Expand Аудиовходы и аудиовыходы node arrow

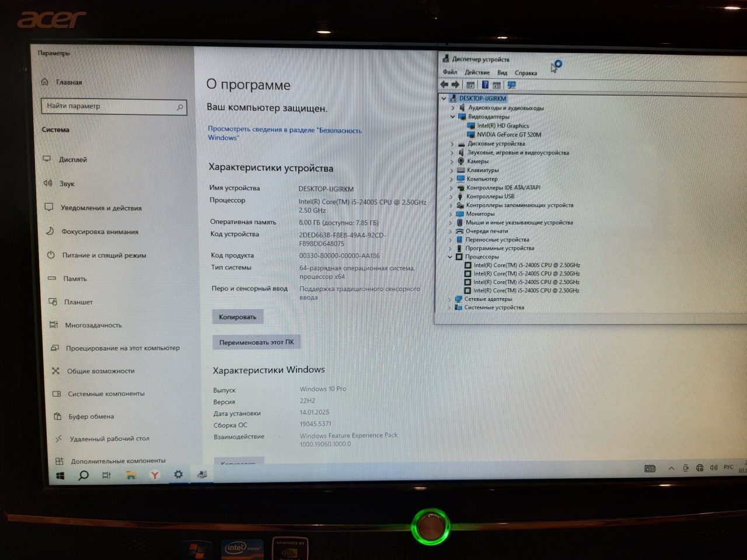452,108
